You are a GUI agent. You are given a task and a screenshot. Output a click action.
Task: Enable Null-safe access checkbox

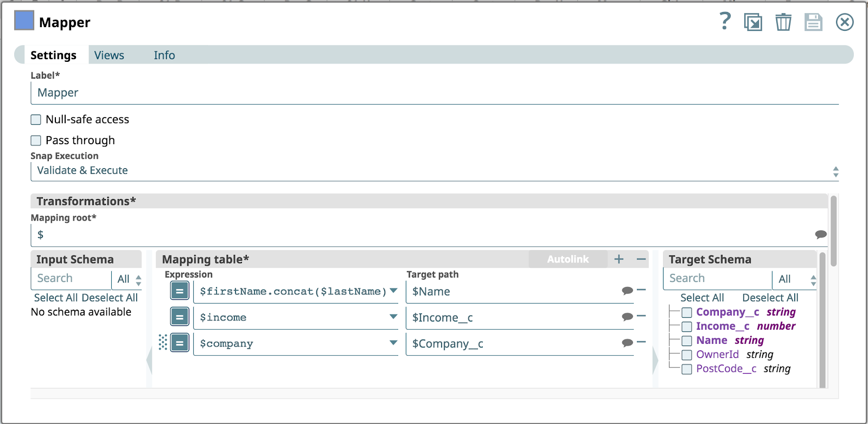coord(36,119)
